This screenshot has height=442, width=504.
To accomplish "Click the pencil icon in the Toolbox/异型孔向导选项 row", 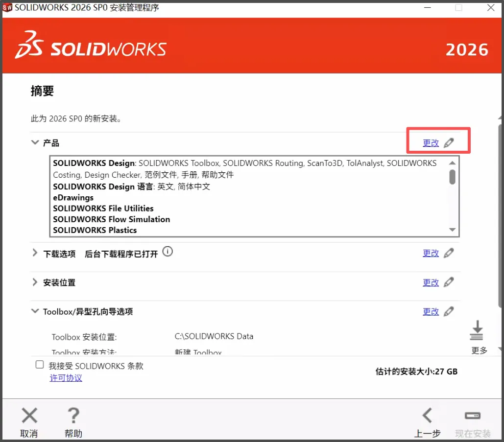I will (449, 311).
